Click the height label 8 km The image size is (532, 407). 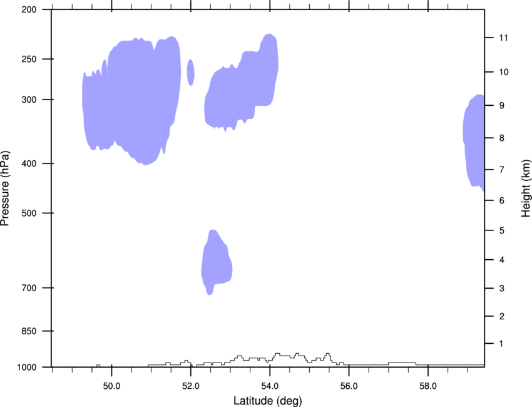(x=502, y=138)
